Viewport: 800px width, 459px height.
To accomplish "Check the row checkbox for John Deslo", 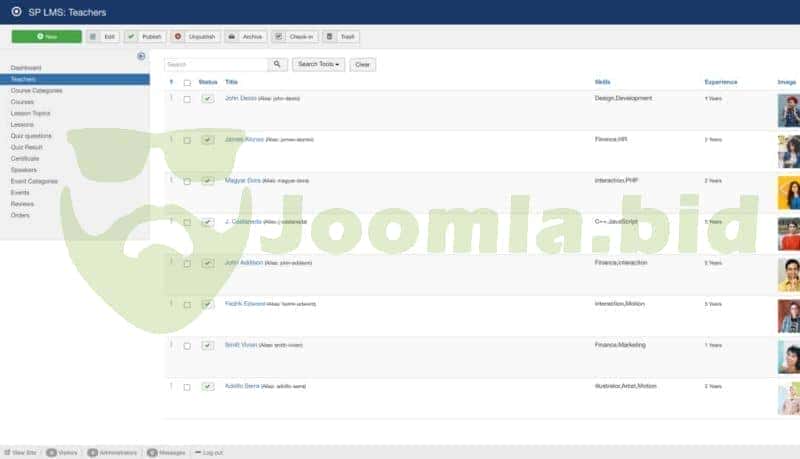I will (187, 99).
